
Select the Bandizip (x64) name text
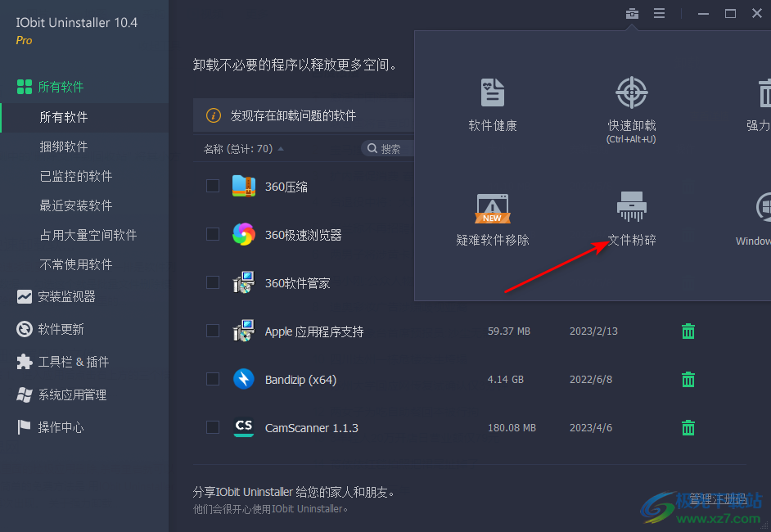(300, 380)
